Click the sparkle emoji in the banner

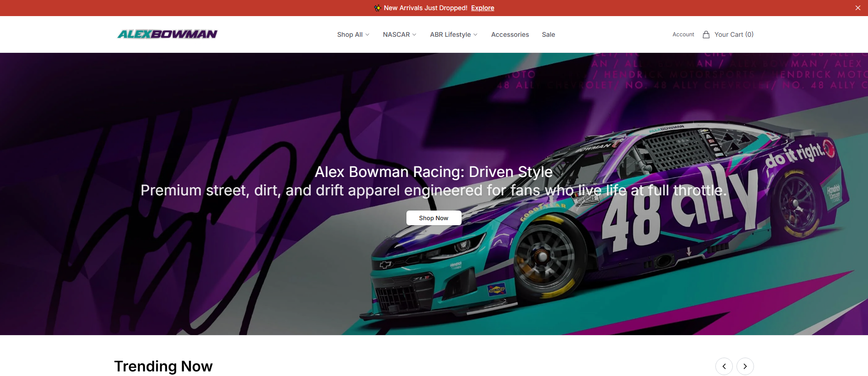click(x=377, y=8)
